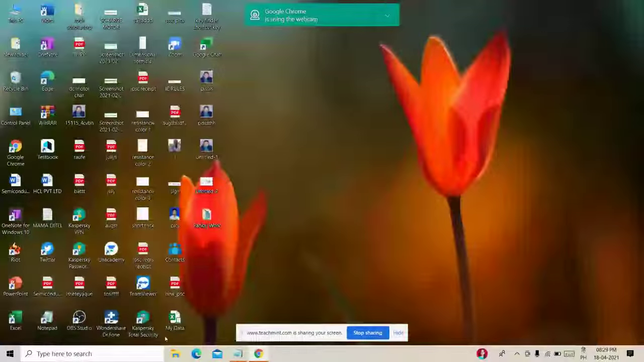Expand the Chrome webcam notification chevron
Viewport: 644px width, 362px height.
tap(387, 16)
